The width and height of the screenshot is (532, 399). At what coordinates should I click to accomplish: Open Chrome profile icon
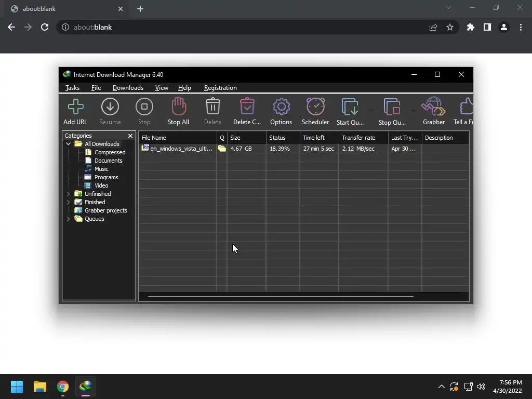click(504, 27)
